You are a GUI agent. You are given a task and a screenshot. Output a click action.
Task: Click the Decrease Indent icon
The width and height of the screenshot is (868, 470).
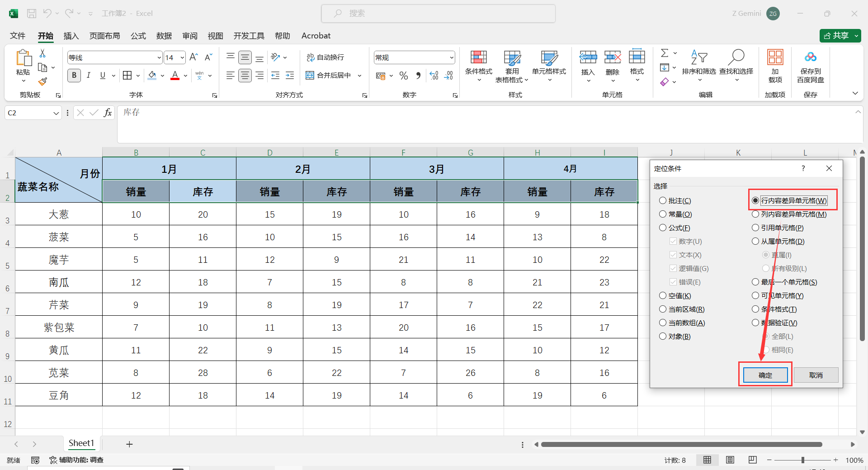pyautogui.click(x=275, y=76)
